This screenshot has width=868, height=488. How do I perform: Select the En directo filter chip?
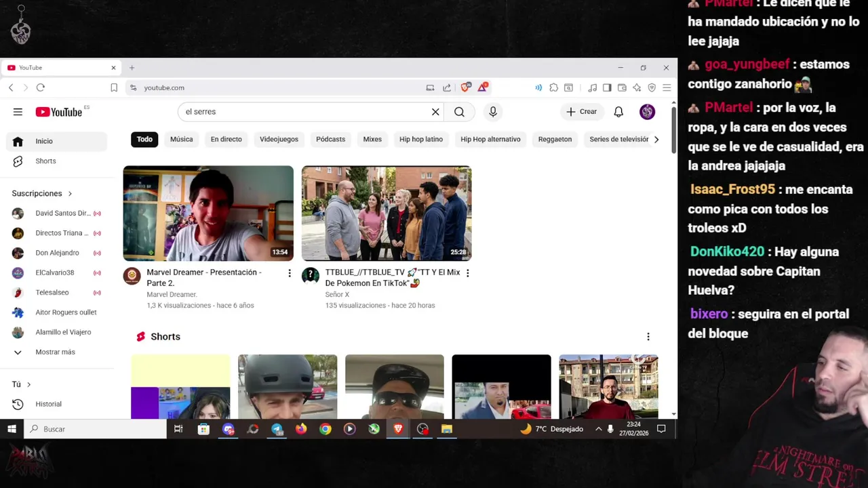(226, 140)
